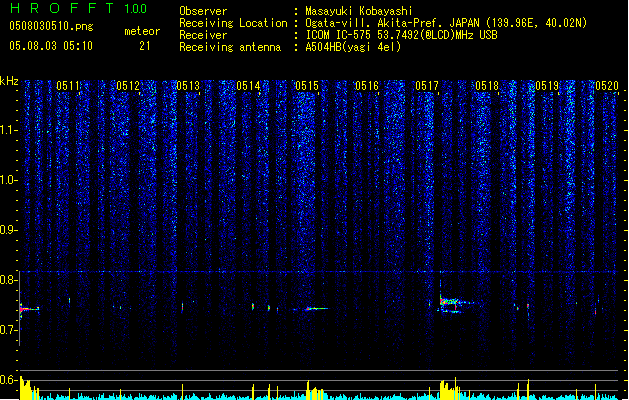Click the 'meteor' label
This screenshot has width=629, height=400.
coord(142,31)
